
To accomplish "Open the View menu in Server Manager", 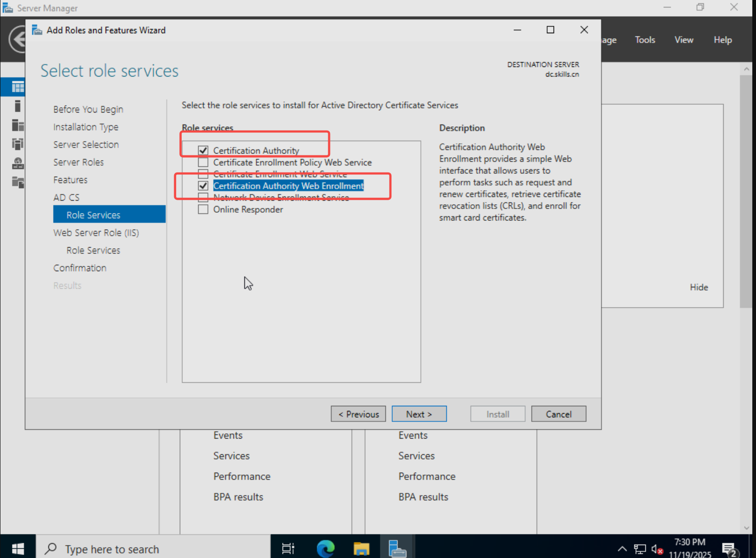I will click(684, 40).
